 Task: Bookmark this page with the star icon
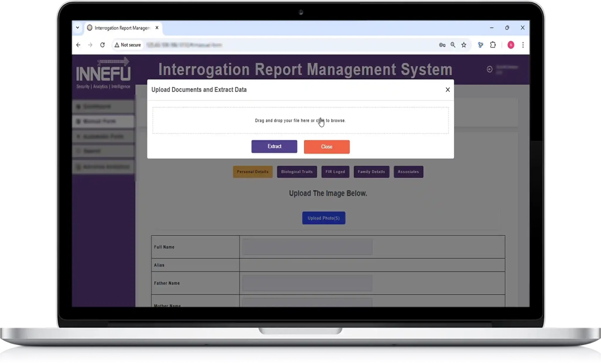click(464, 45)
